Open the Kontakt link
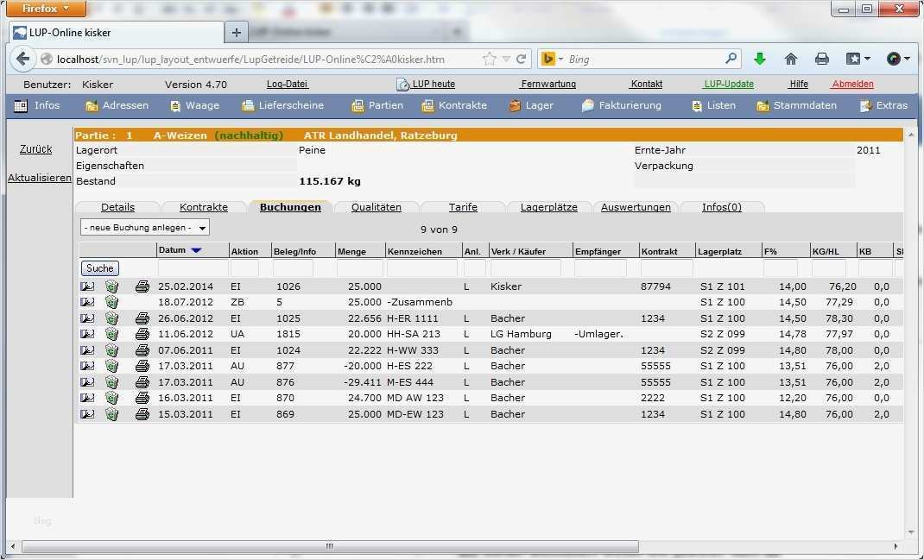This screenshot has width=924, height=560. (x=647, y=85)
